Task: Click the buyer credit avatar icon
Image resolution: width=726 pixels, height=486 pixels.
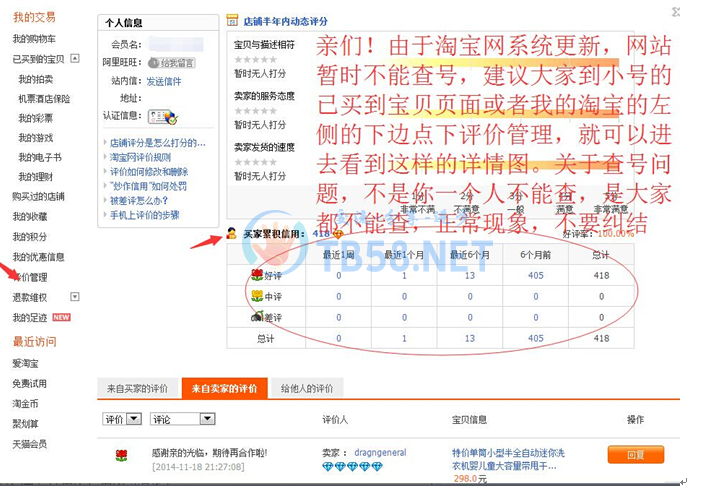Action: tap(232, 233)
